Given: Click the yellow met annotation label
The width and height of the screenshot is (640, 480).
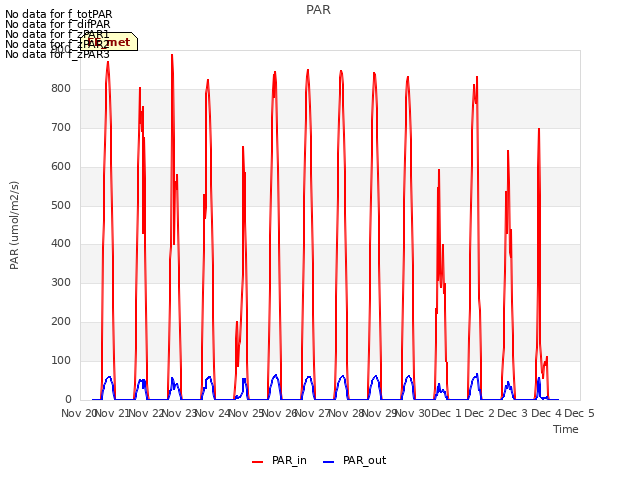Looking at the screenshot, I should 109,42.
